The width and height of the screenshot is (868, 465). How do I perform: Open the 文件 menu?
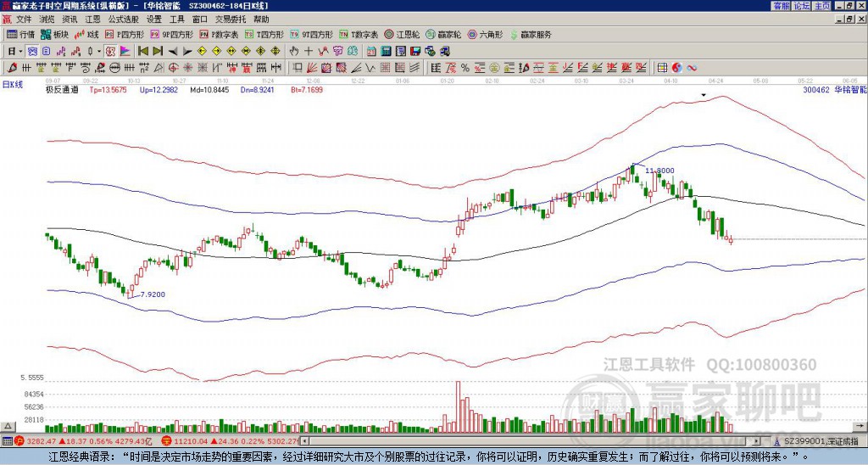pos(24,20)
